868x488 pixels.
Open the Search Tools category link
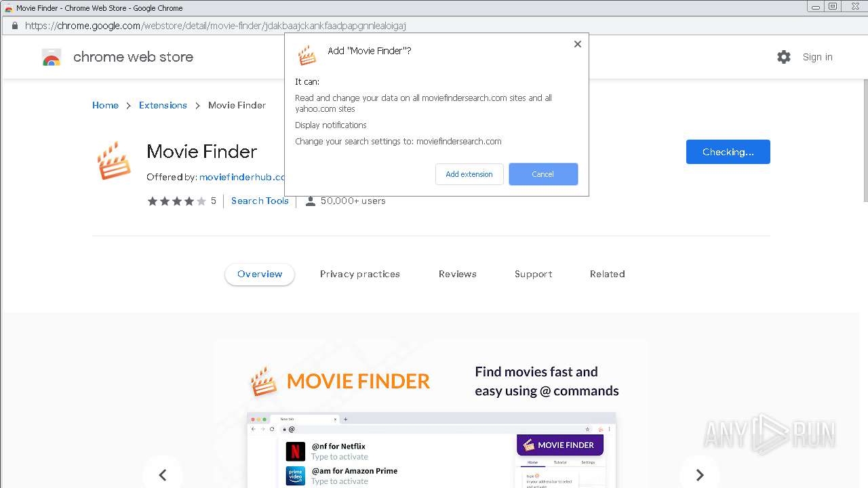pos(260,201)
